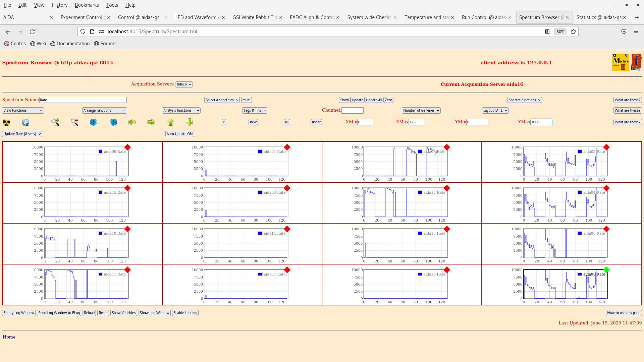This screenshot has width=644, height=362.
Task: Toggle the Auto Update ON button
Action: pos(179,134)
